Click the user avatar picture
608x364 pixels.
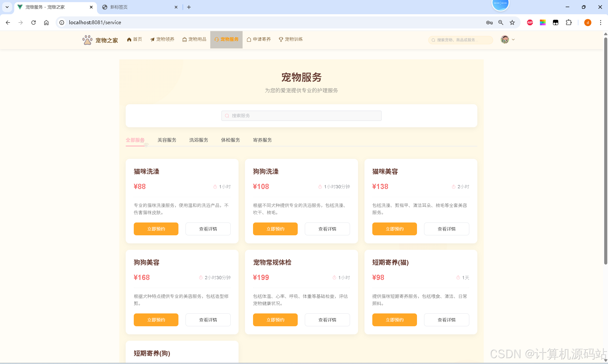(504, 39)
